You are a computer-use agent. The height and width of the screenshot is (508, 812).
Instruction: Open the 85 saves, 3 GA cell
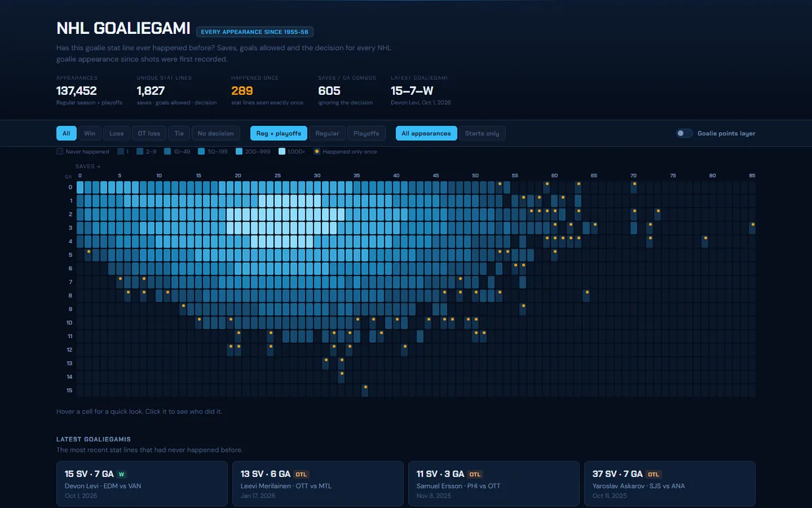(752, 228)
